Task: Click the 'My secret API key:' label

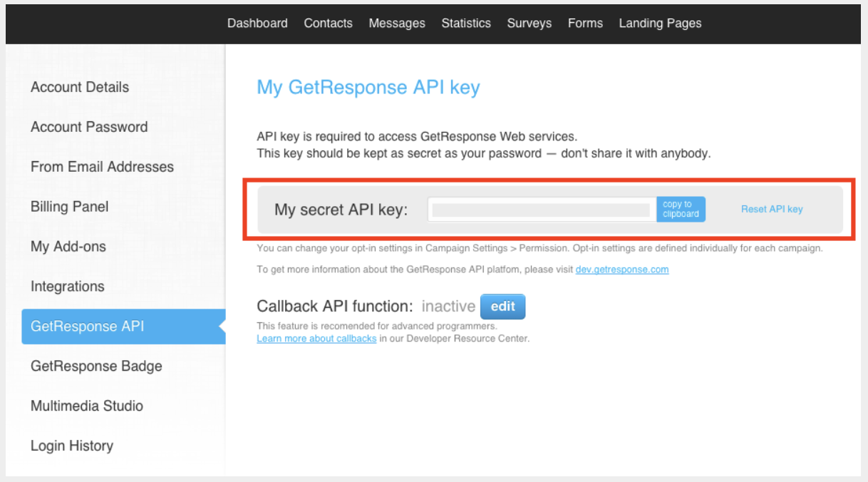Action: (341, 210)
